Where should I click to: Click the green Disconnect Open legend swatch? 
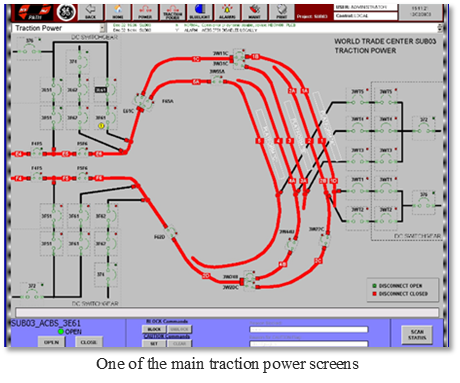(374, 286)
